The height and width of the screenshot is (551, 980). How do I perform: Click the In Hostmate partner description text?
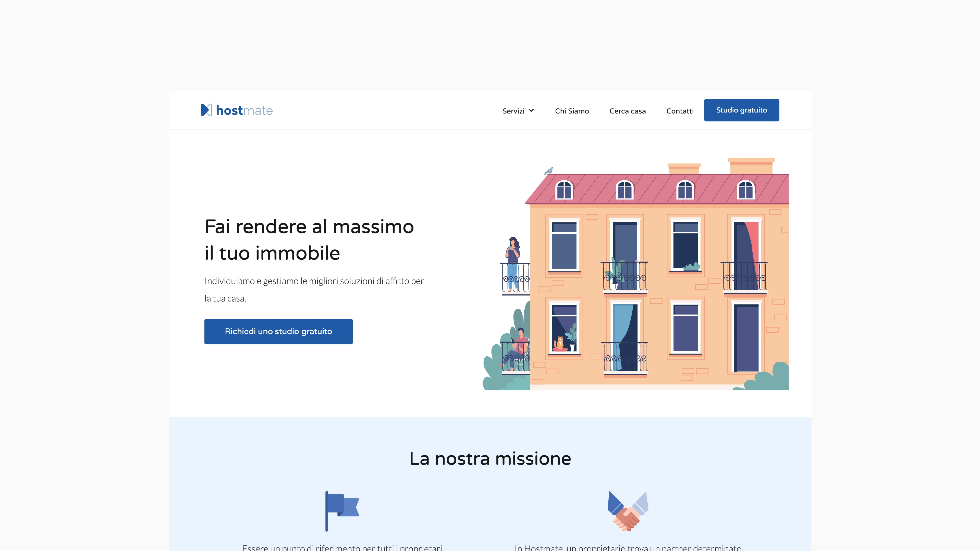click(628, 547)
